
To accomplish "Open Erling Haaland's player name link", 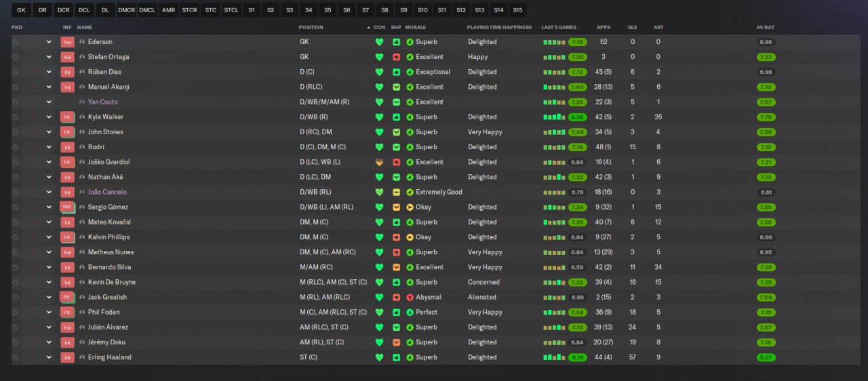I will [x=110, y=357].
